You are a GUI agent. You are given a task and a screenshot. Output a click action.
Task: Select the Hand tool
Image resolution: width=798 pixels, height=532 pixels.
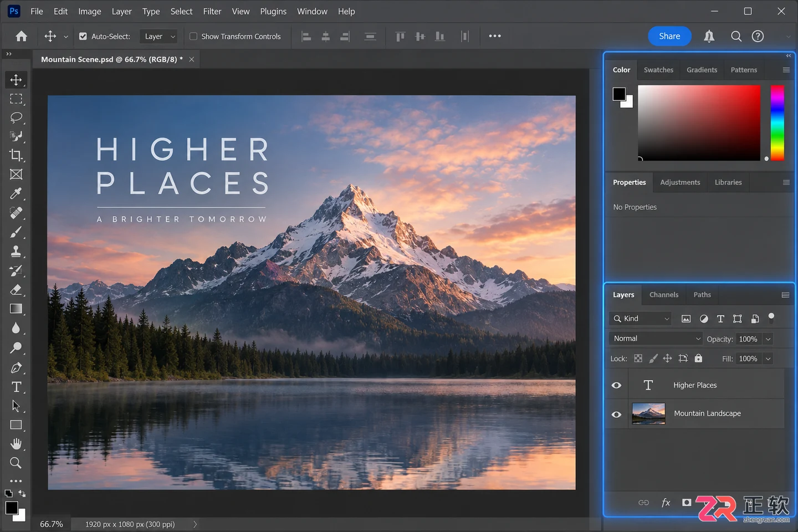click(16, 444)
